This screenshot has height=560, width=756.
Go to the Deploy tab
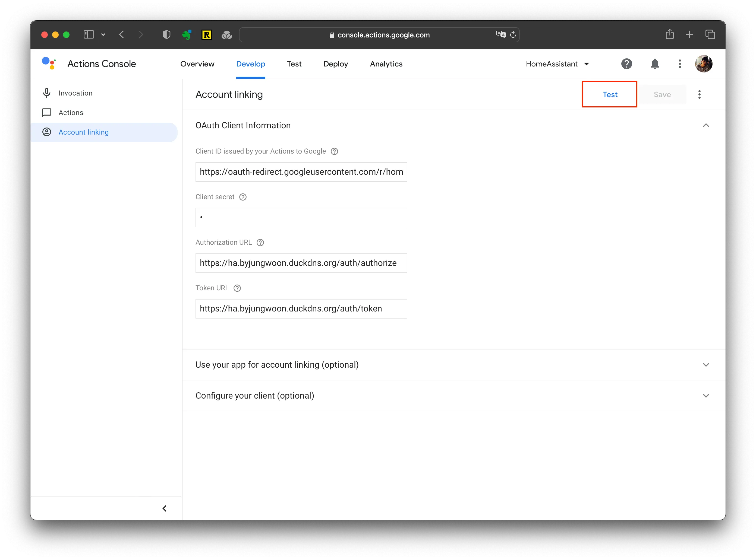(x=336, y=64)
